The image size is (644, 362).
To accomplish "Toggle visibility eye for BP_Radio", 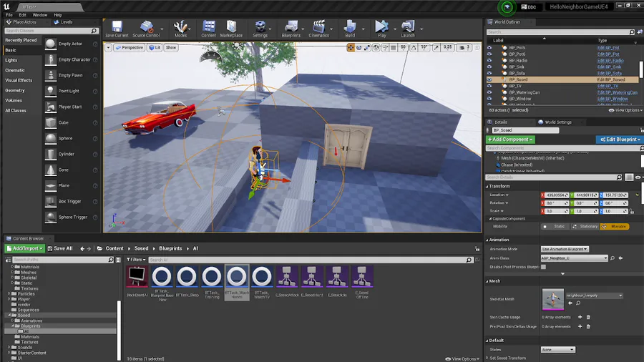I will (x=489, y=60).
